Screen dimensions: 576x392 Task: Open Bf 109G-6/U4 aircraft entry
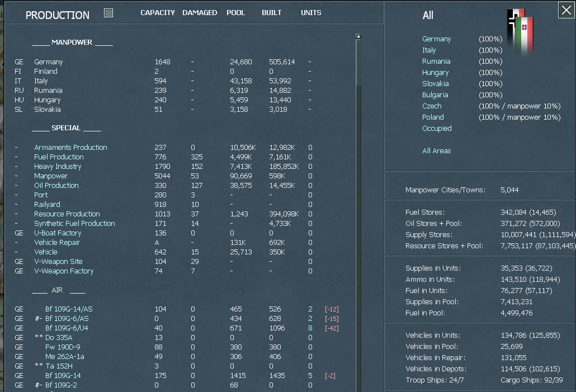pos(67,328)
